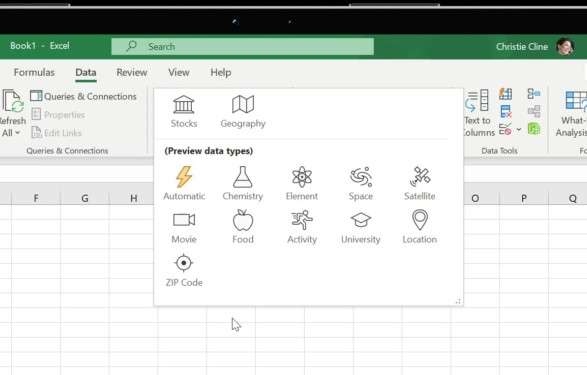Select the ZIP Code data type
This screenshot has height=375, width=587.
[184, 271]
